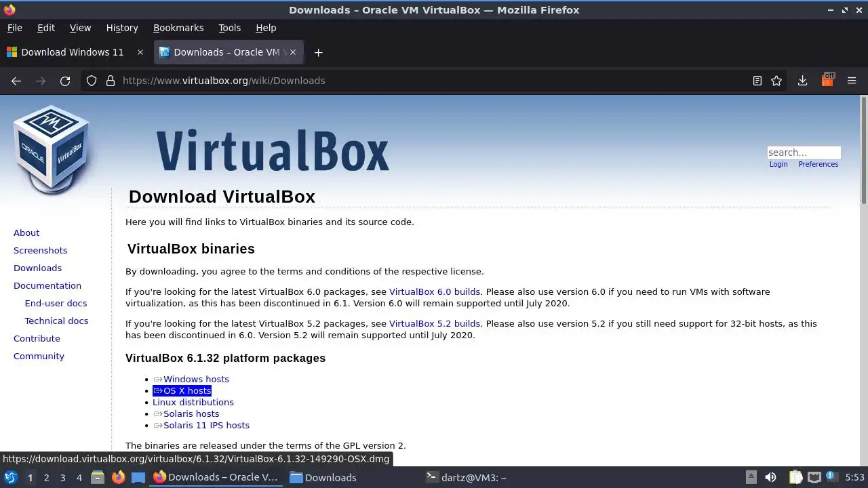Click the orange extension icon marked off
This screenshot has height=488, width=868.
tap(827, 80)
